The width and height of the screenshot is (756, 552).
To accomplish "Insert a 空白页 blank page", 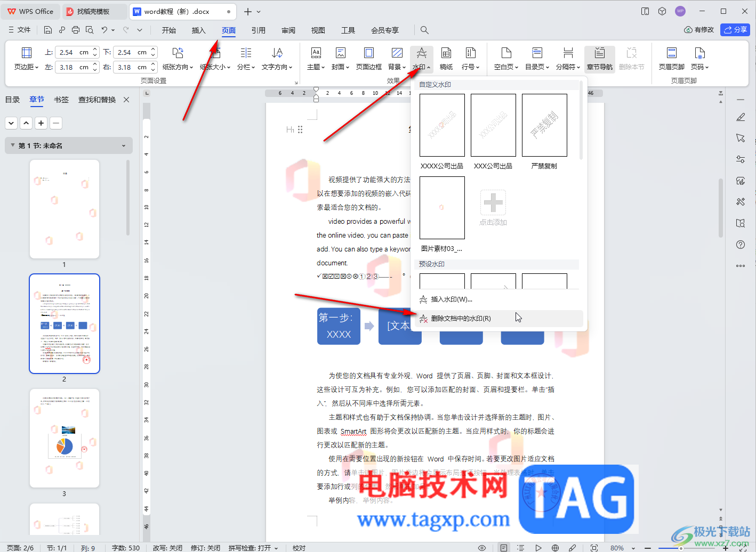I will coord(506,59).
